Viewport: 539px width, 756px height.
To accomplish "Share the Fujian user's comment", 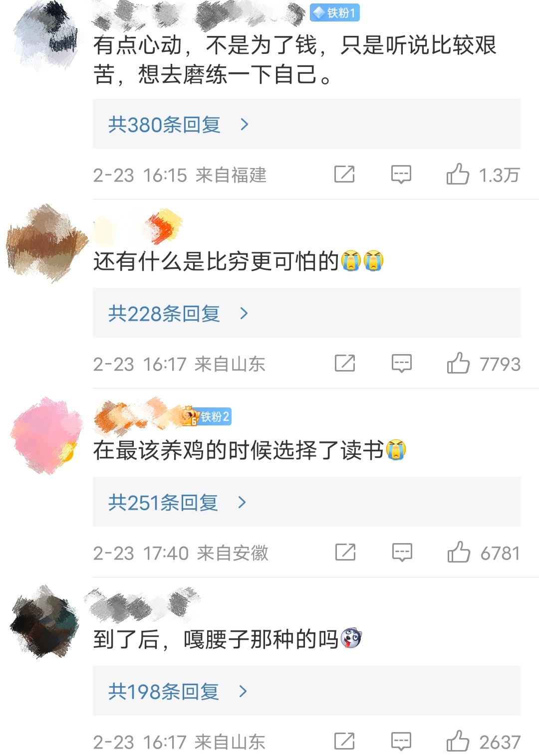I will click(344, 174).
